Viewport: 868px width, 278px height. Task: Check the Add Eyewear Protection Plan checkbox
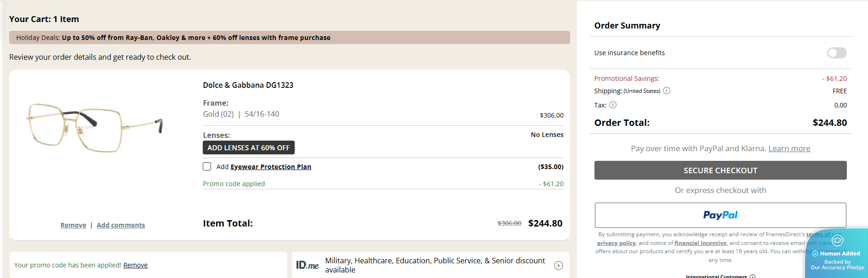point(207,166)
